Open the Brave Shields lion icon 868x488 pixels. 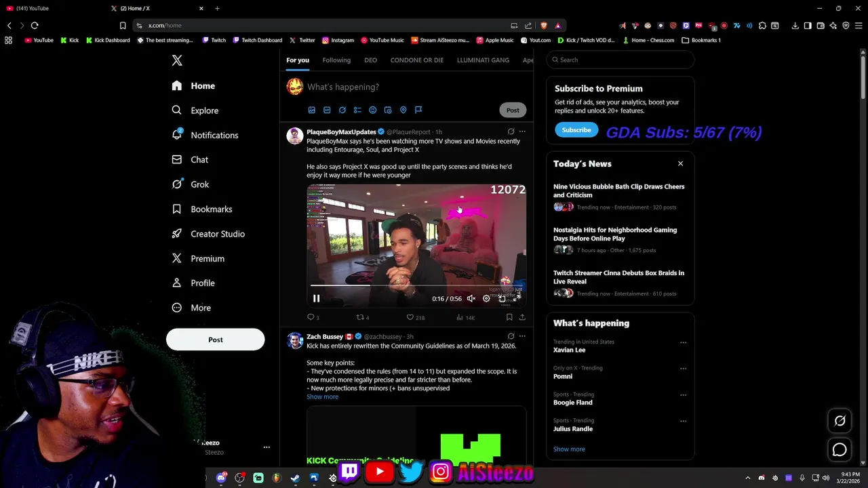pos(544,25)
